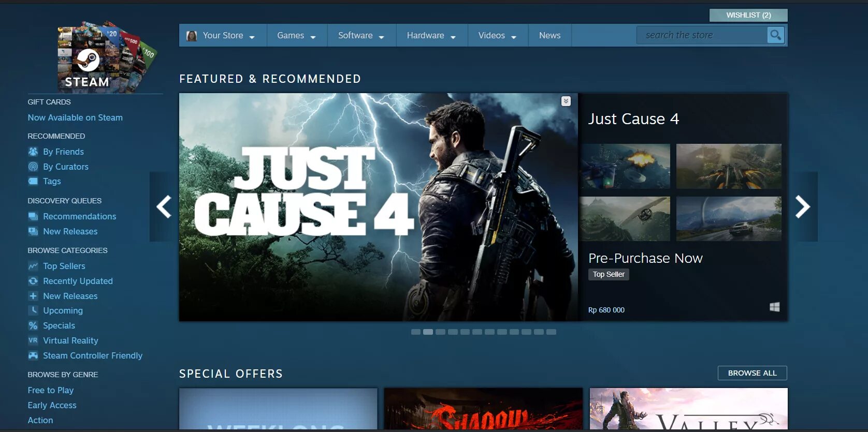This screenshot has width=868, height=432.
Task: Open the options arrow on Just Cause 4 banner
Action: point(566,101)
